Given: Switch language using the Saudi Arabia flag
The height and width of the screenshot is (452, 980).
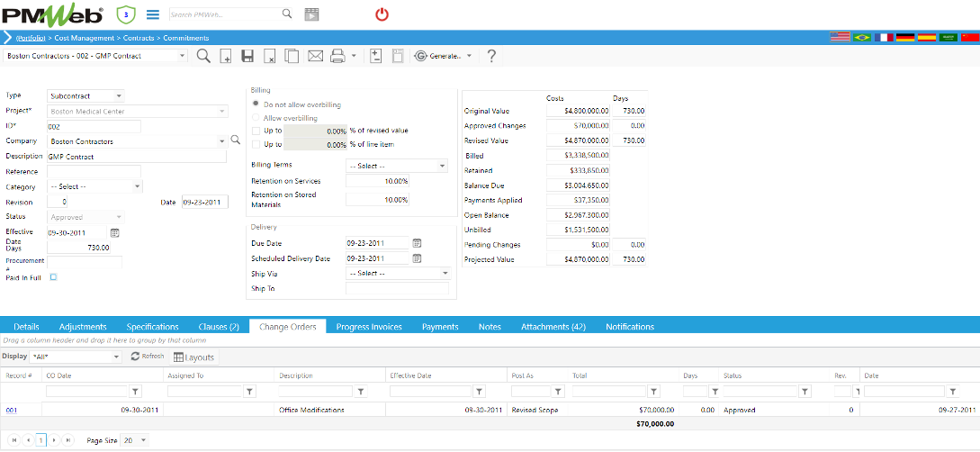Looking at the screenshot, I should [x=949, y=38].
